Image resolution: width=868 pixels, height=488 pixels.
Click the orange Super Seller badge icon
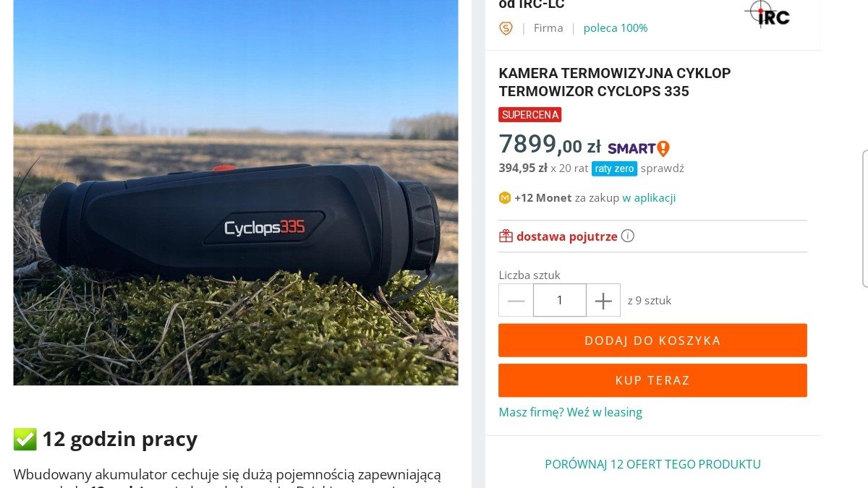click(506, 28)
